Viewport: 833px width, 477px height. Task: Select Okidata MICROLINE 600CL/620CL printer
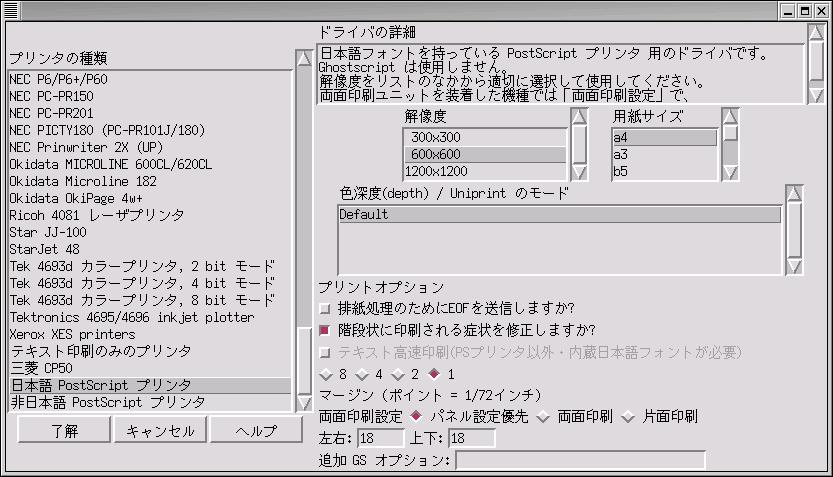pyautogui.click(x=150, y=164)
